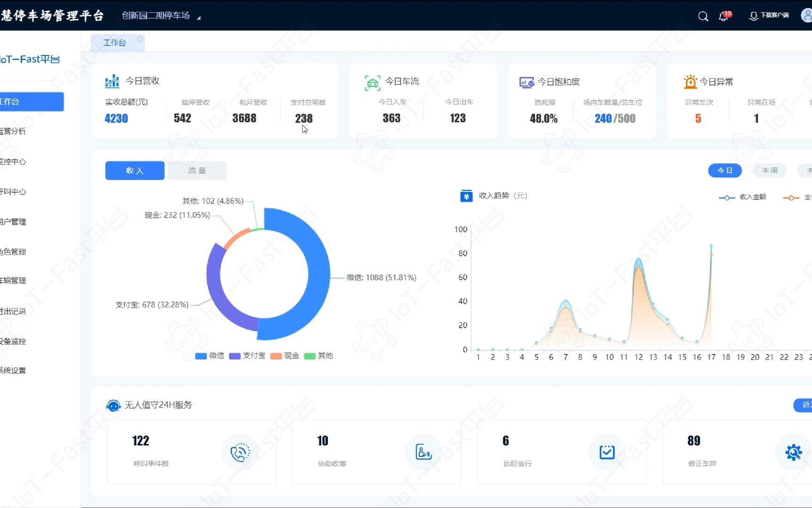Select the 本周 time range pill
Viewport: 812px width, 508px height.
click(770, 170)
